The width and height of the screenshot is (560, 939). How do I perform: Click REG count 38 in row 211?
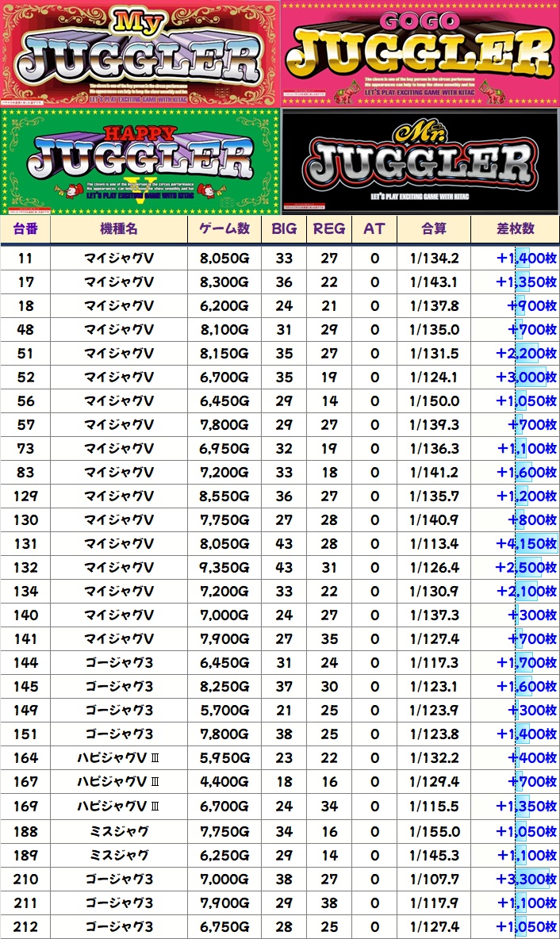[x=329, y=903]
